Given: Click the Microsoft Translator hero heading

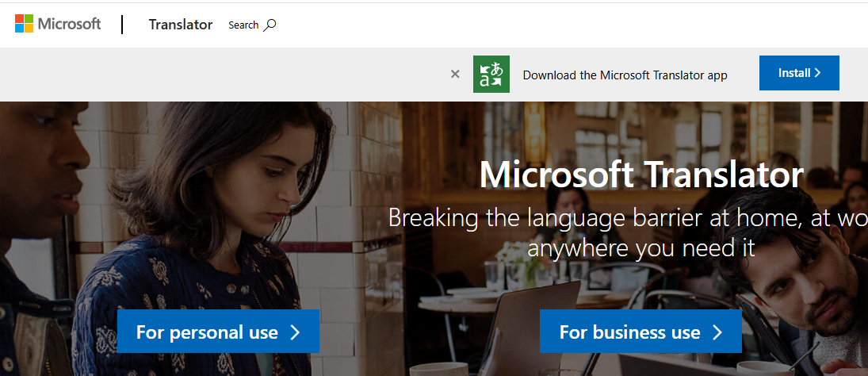Looking at the screenshot, I should point(641,175).
